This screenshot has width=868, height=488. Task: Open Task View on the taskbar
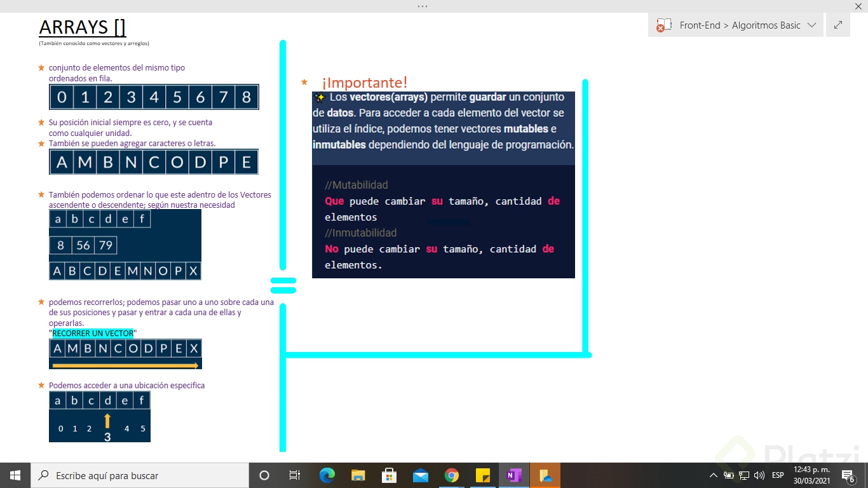(295, 475)
